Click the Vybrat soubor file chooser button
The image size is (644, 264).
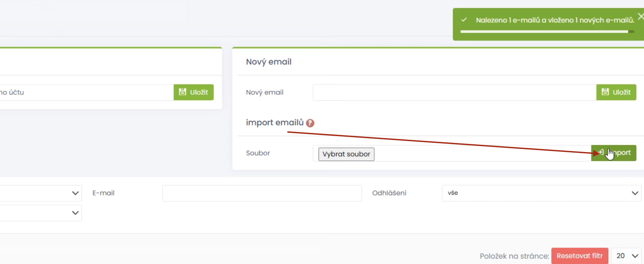(346, 154)
